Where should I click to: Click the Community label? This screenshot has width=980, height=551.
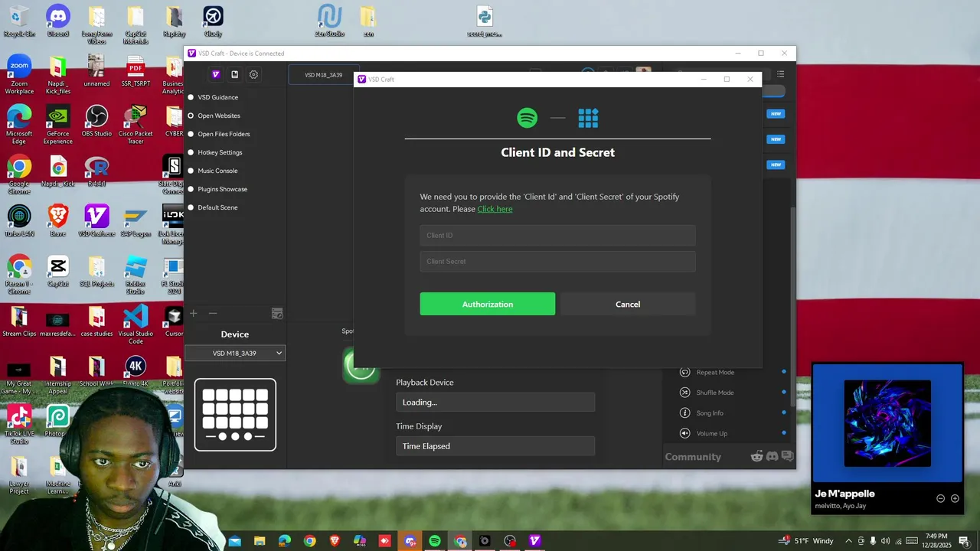click(x=693, y=457)
